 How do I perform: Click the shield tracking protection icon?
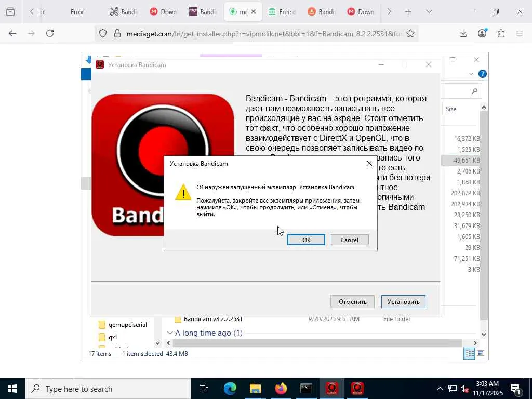103,34
